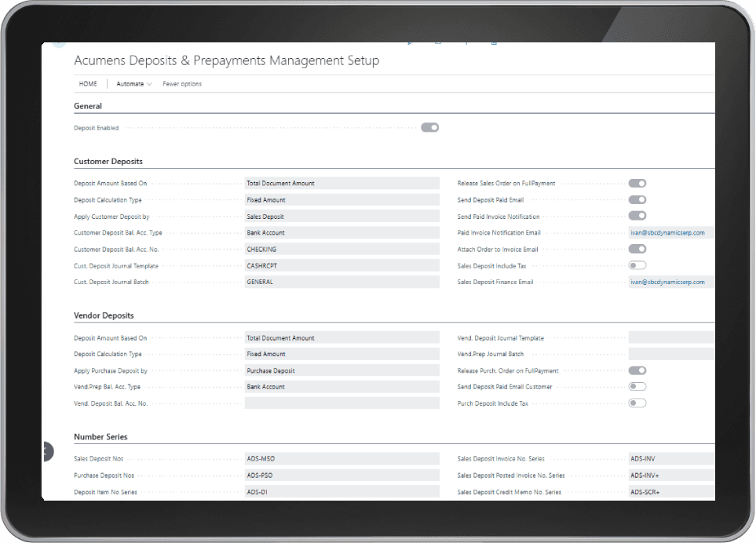The width and height of the screenshot is (756, 543).
Task: Click the Paid Invoice Notification Email address
Action: point(667,233)
